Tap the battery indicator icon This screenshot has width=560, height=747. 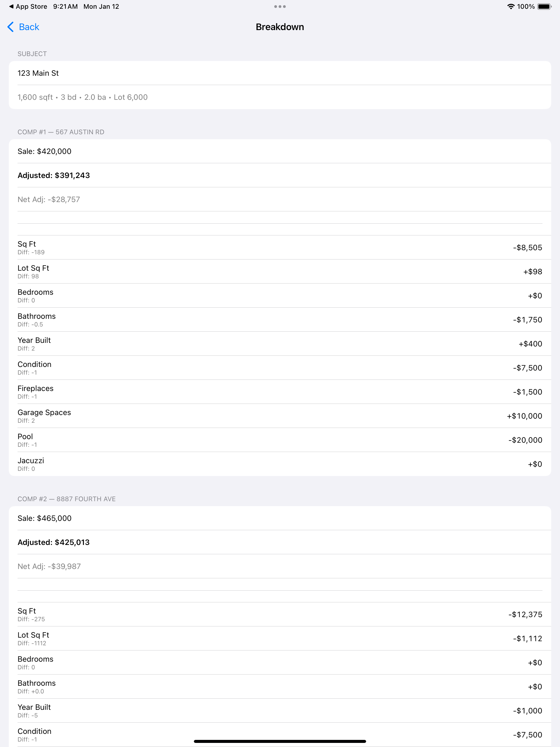(544, 6)
